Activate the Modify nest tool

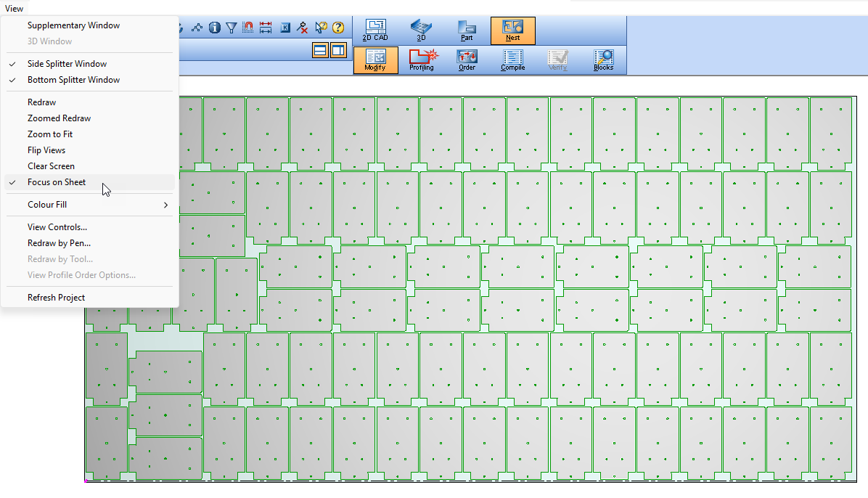[x=375, y=60]
